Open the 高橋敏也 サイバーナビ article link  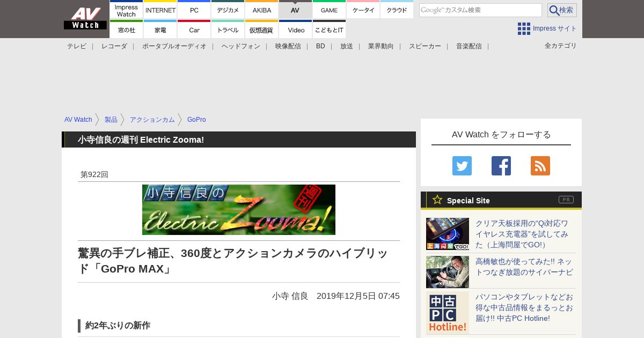tap(524, 267)
